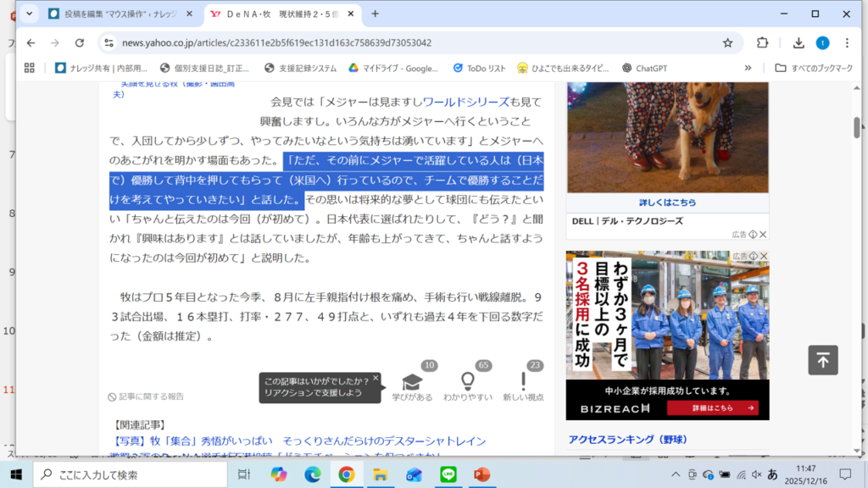The image size is (868, 488).
Task: Click the 新しい視点 exclamation reaction
Action: pos(523,383)
